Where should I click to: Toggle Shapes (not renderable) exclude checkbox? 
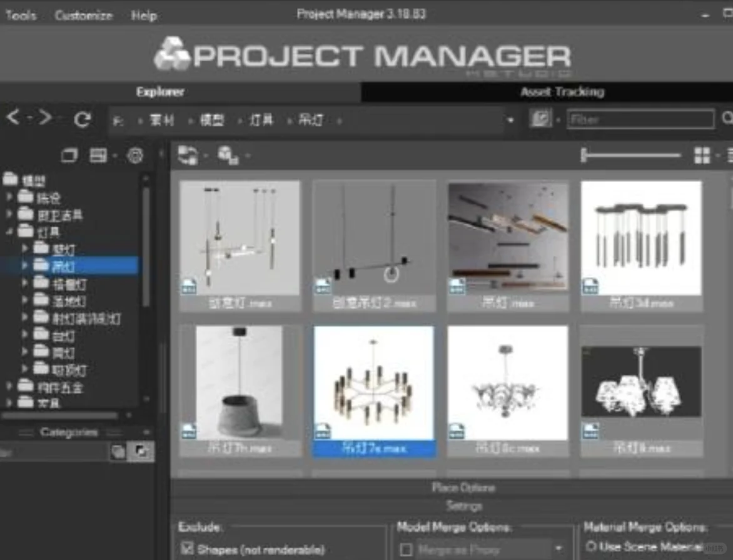(188, 548)
